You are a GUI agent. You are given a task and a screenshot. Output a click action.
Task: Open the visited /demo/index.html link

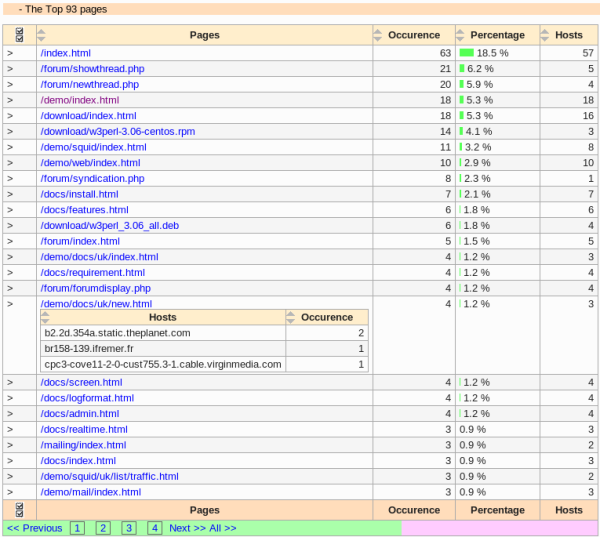(x=80, y=100)
